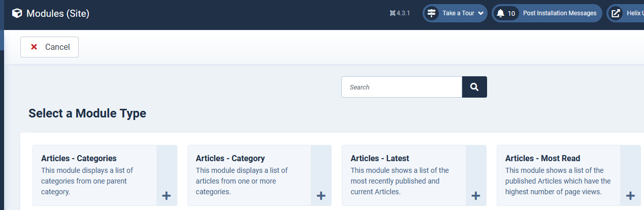Open Post Installation Messages
This screenshot has height=210, width=644.
[x=560, y=13]
